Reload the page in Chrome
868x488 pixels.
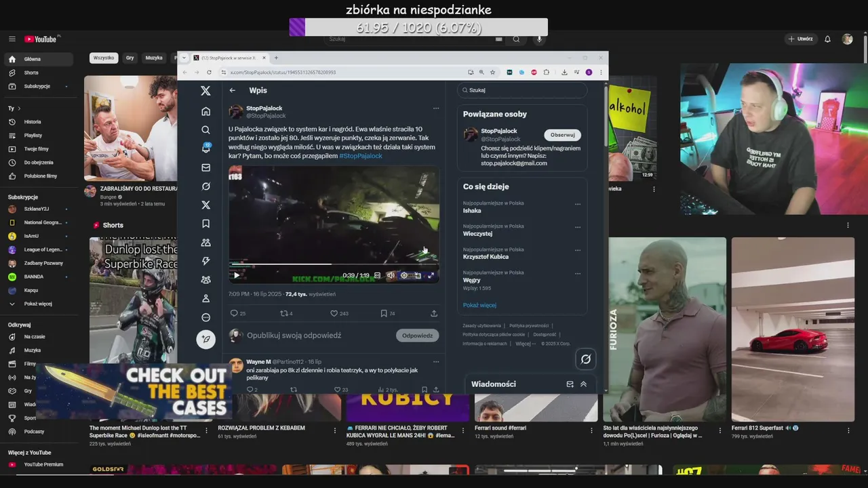(x=208, y=72)
